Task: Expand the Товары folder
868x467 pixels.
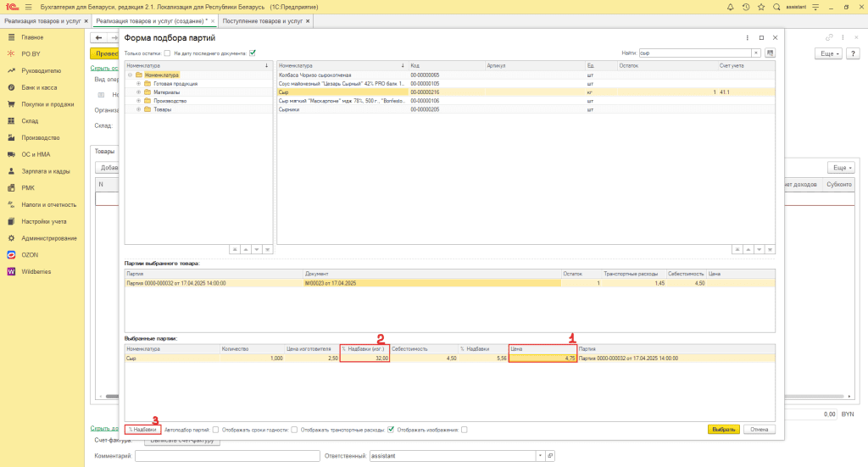Action: [x=138, y=109]
